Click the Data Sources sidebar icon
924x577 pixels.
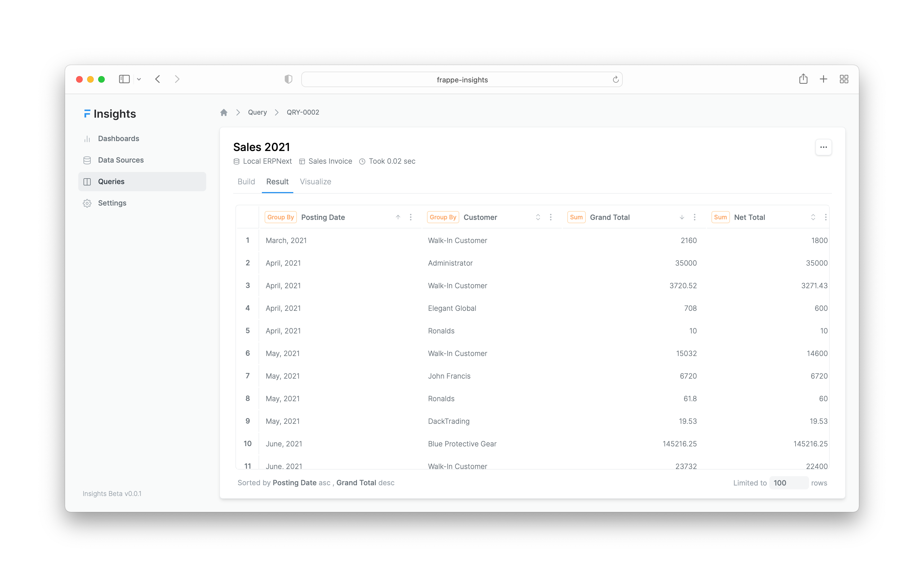click(x=87, y=160)
